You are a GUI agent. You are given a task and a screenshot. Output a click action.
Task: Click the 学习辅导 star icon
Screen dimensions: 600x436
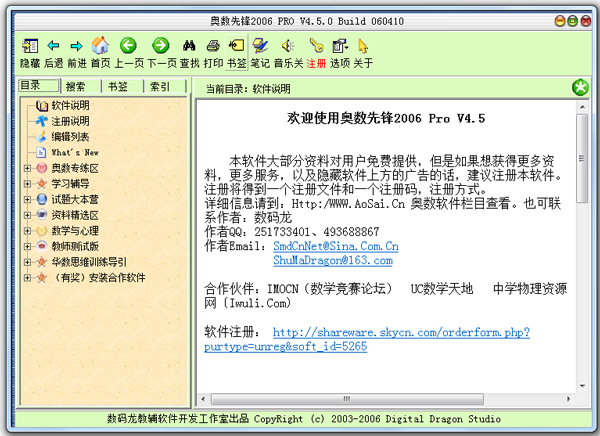(42, 184)
